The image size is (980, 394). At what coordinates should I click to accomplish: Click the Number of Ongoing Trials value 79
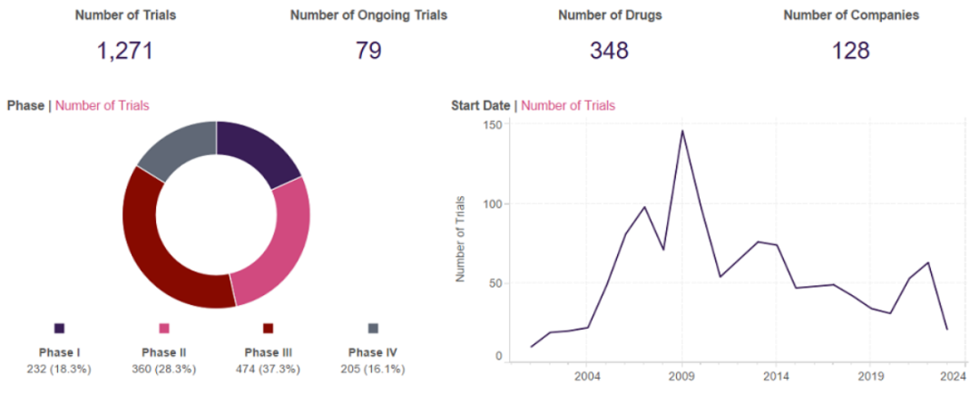[x=368, y=51]
